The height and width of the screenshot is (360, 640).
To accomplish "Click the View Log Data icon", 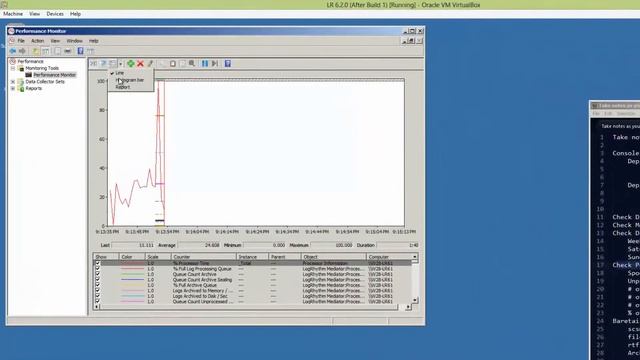I will click(x=103, y=64).
